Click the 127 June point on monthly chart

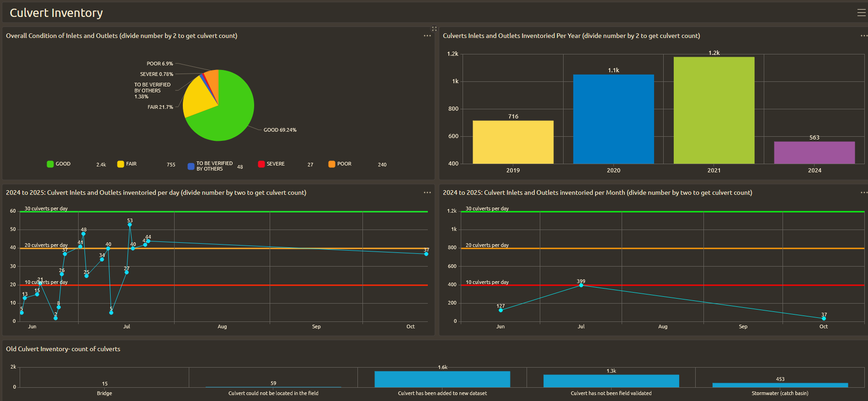click(x=501, y=310)
